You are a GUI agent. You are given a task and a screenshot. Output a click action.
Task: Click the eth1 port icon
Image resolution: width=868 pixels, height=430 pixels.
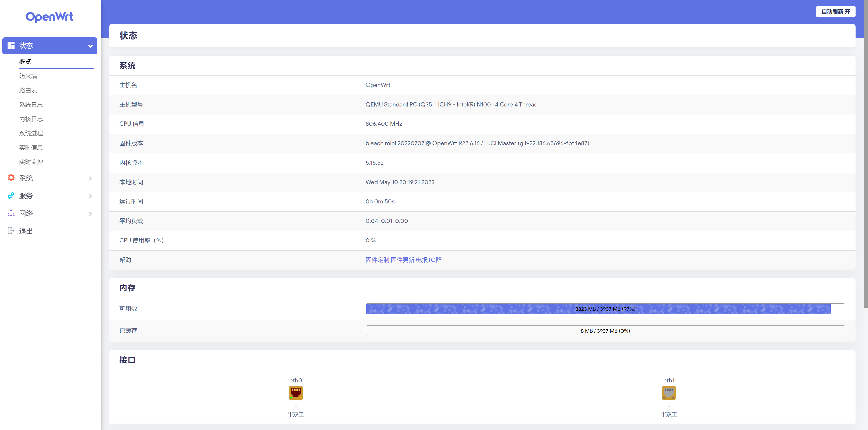pyautogui.click(x=669, y=393)
